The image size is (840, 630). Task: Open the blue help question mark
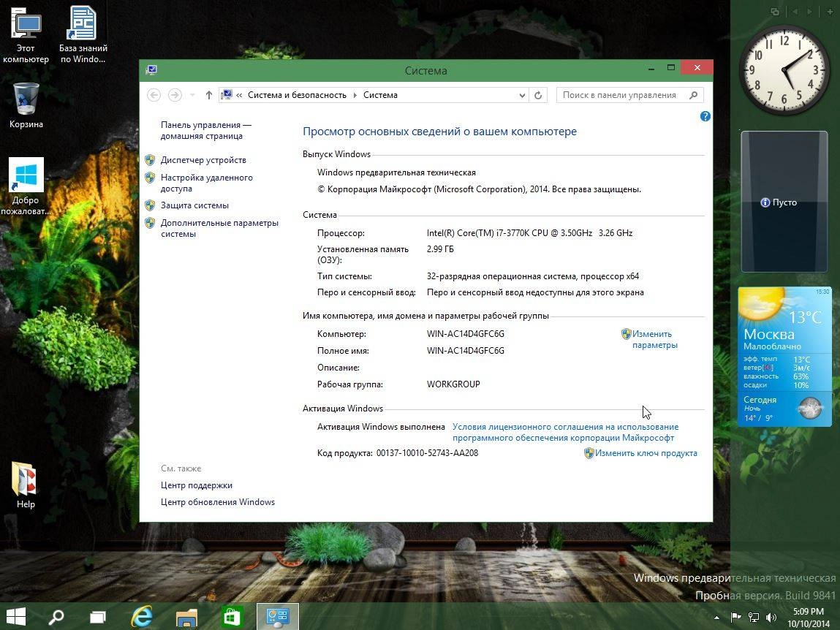tap(705, 116)
